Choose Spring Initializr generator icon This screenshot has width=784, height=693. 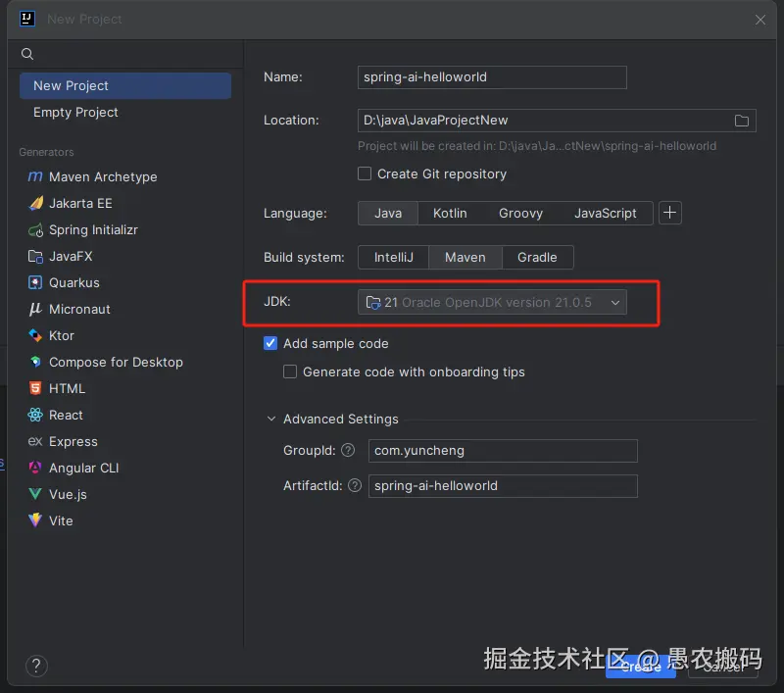coord(35,230)
